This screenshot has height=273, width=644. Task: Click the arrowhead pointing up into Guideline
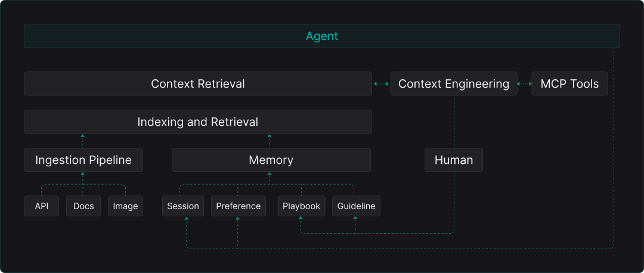[356, 219]
